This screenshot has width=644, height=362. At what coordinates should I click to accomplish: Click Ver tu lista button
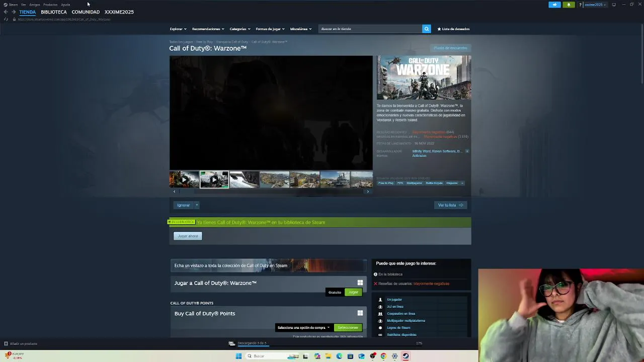(x=450, y=205)
